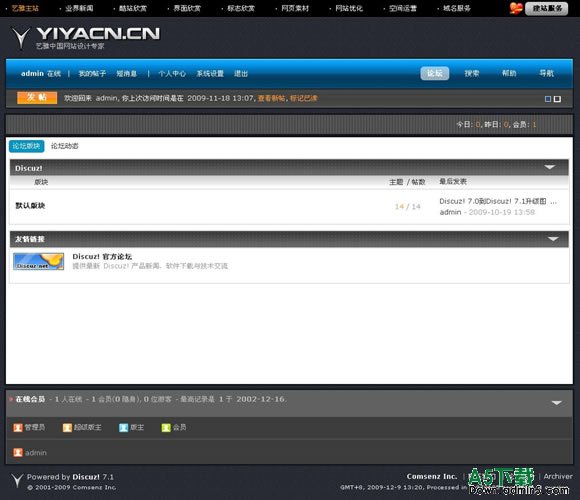The image size is (580, 500).
Task: Open the 业界新闻 top link
Action: click(79, 8)
